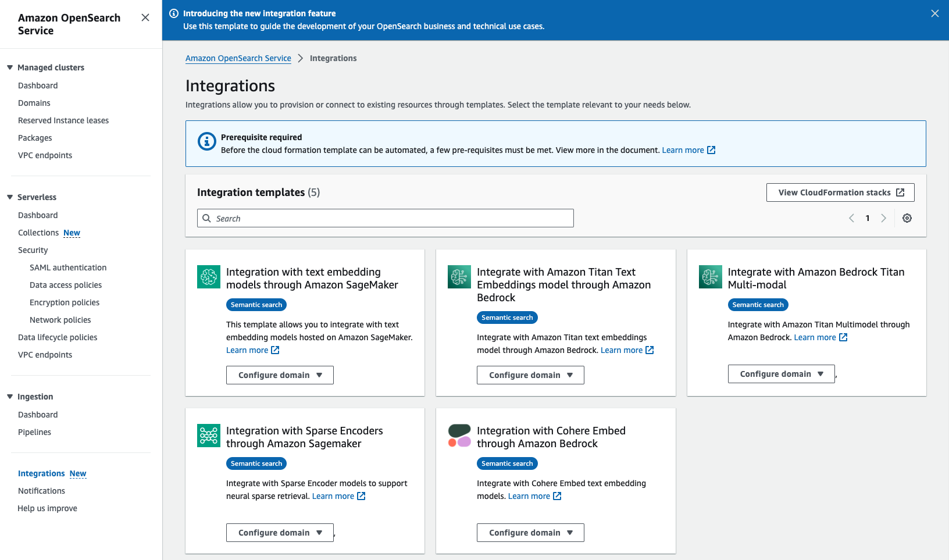Image resolution: width=949 pixels, height=560 pixels.
Task: Click Semantic search tag on SageMaker card
Action: click(x=256, y=305)
